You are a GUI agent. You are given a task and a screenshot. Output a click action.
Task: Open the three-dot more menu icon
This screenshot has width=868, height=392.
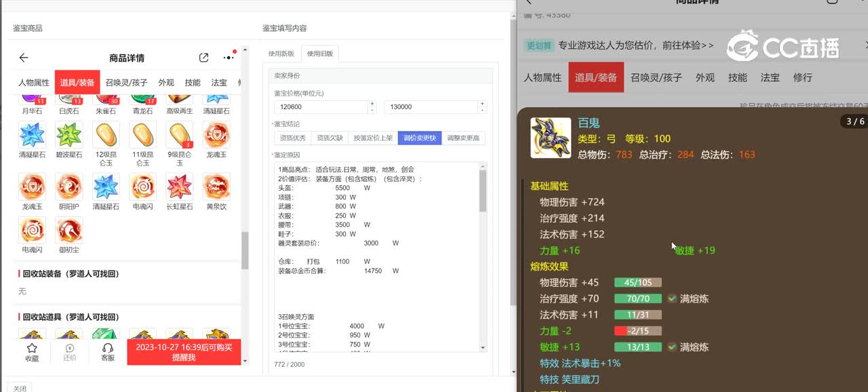(229, 58)
